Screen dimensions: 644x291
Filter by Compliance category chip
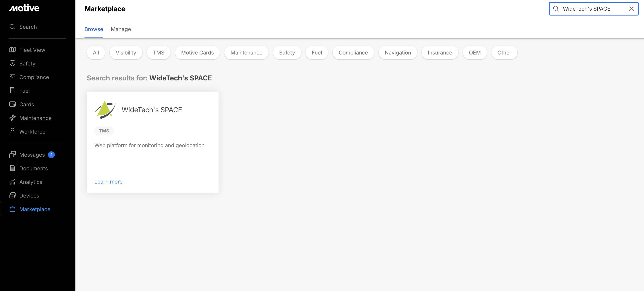(353, 53)
